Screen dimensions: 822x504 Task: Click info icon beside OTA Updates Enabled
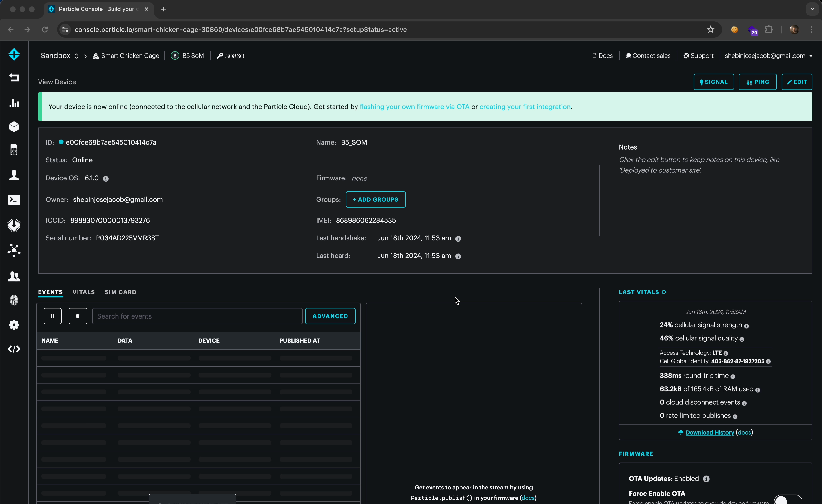click(706, 479)
